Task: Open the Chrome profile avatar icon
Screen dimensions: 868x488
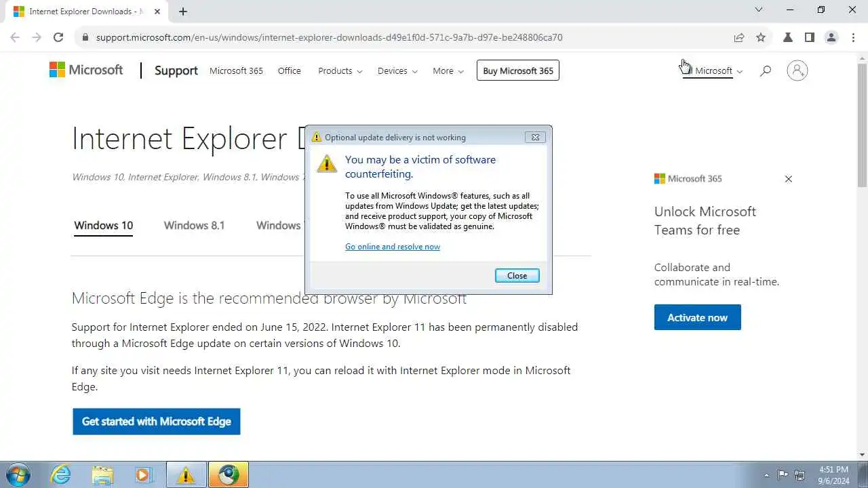Action: pyautogui.click(x=831, y=37)
